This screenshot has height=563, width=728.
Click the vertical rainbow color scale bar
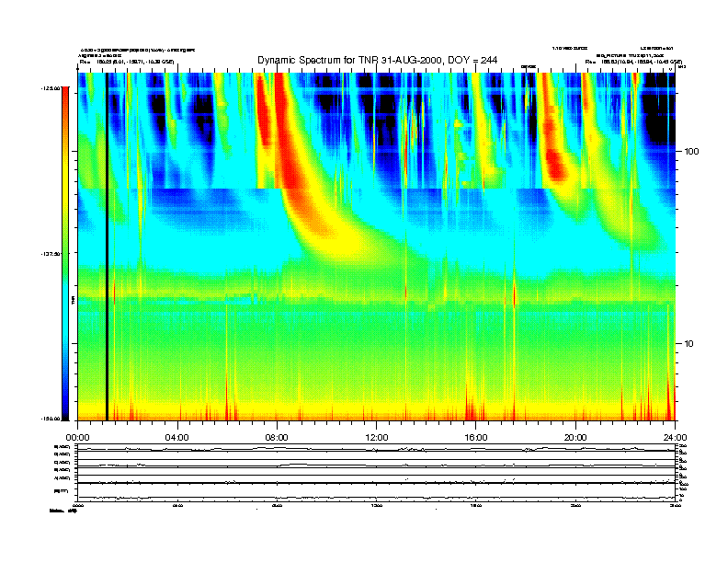65,253
